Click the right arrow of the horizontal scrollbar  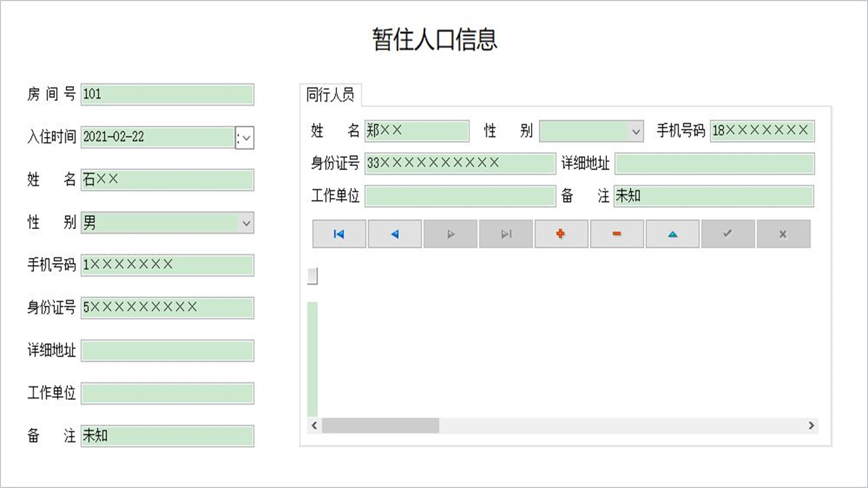[x=810, y=426]
